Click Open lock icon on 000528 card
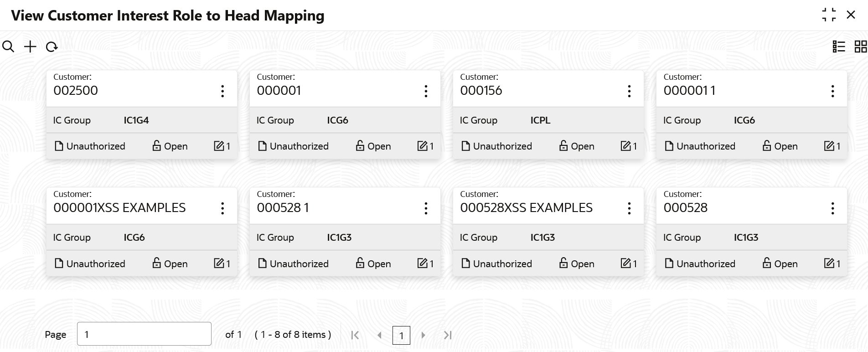The image size is (868, 352). point(767,263)
